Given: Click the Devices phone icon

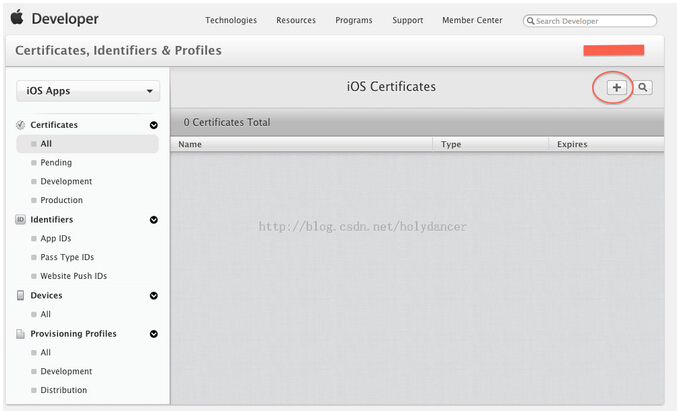Looking at the screenshot, I should pyautogui.click(x=20, y=295).
